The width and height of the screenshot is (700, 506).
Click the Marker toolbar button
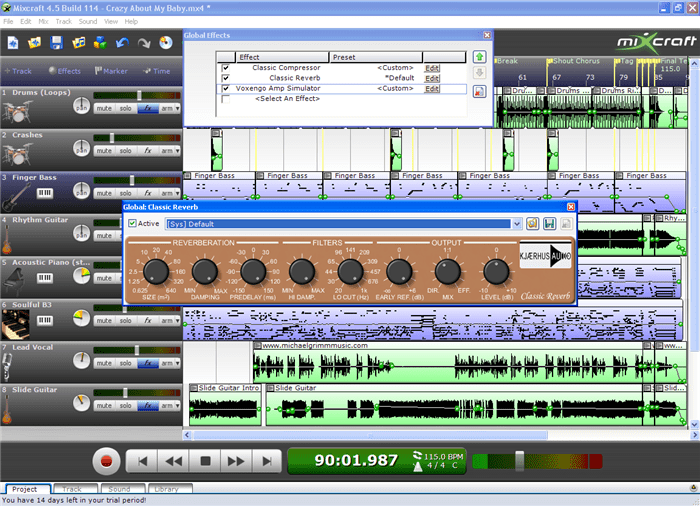point(111,71)
